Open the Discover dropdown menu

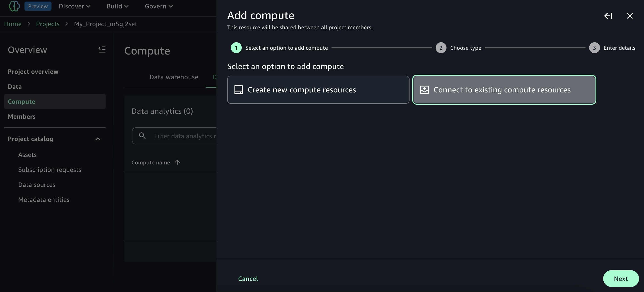coord(75,6)
